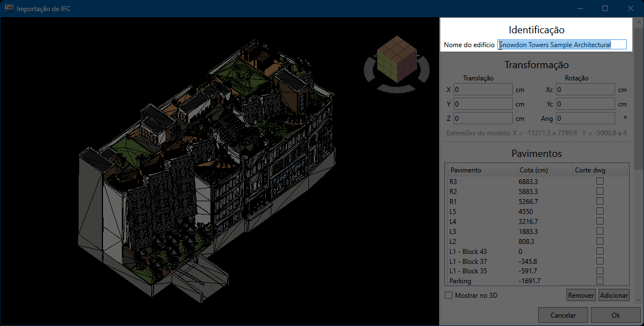Click the app icon in the title bar
The height and width of the screenshot is (326, 644).
(8, 8)
